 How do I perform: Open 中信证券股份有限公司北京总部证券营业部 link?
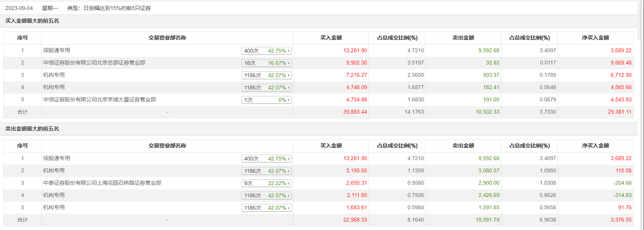pyautogui.click(x=94, y=63)
